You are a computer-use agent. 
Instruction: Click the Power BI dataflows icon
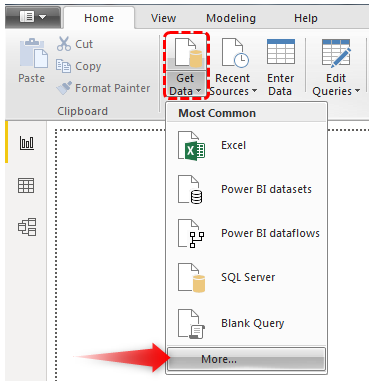click(x=191, y=233)
